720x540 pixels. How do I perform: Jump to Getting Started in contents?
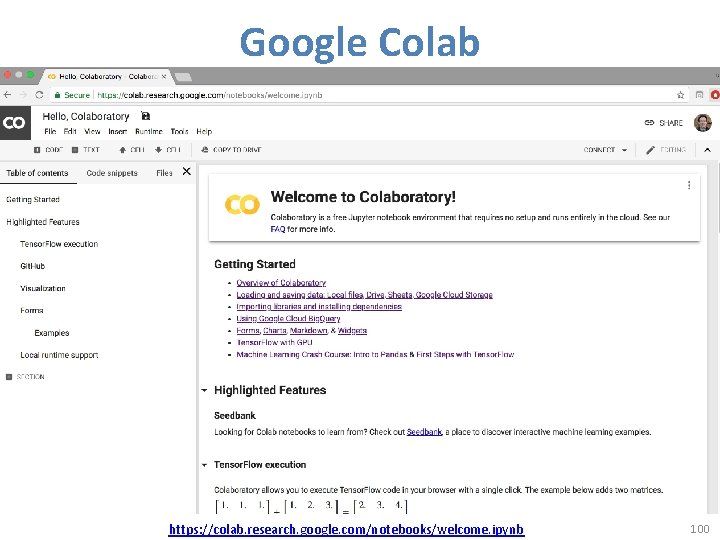tap(33, 199)
